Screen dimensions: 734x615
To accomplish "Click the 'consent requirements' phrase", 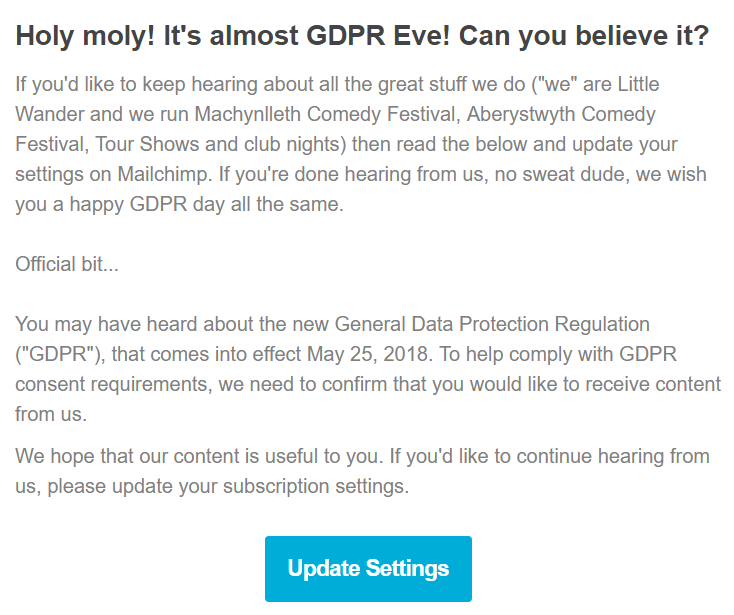I will pos(114,384).
